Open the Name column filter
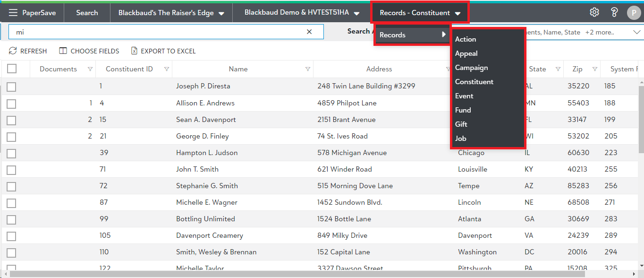 [x=308, y=69]
